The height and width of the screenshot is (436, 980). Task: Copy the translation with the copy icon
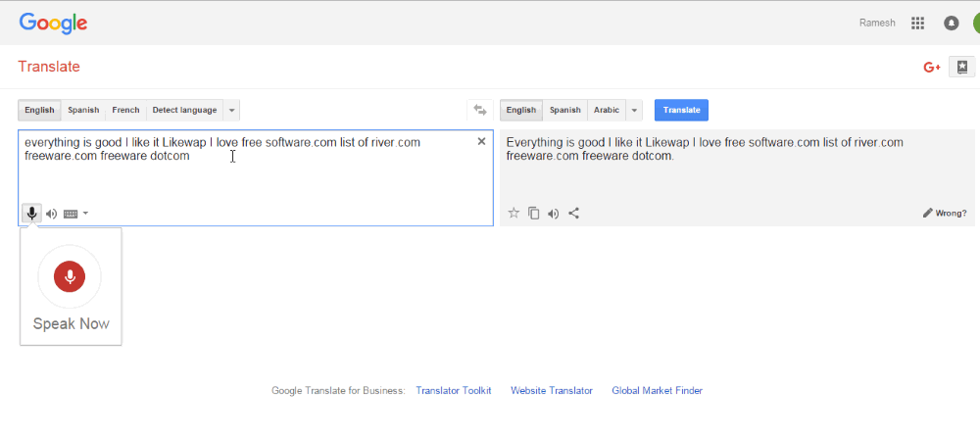click(x=534, y=214)
